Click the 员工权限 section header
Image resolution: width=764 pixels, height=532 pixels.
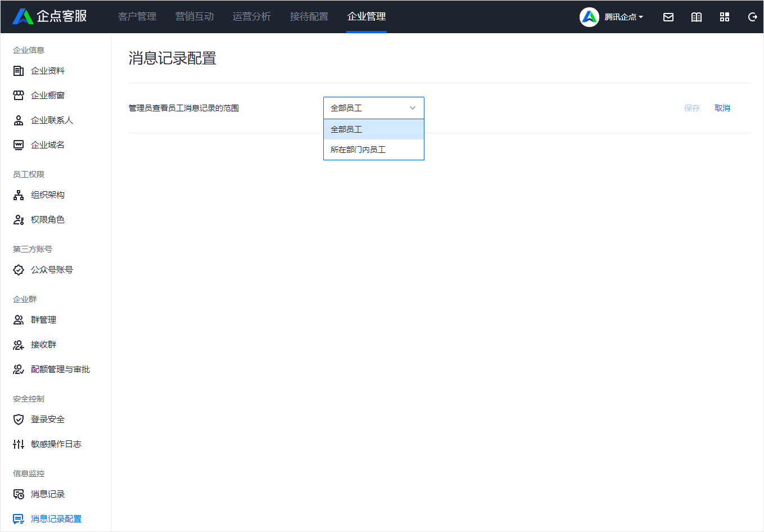(29, 174)
